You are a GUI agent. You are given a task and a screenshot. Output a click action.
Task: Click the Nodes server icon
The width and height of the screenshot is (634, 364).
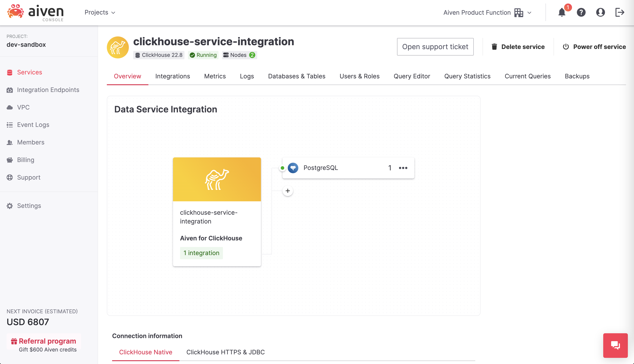[x=226, y=55]
